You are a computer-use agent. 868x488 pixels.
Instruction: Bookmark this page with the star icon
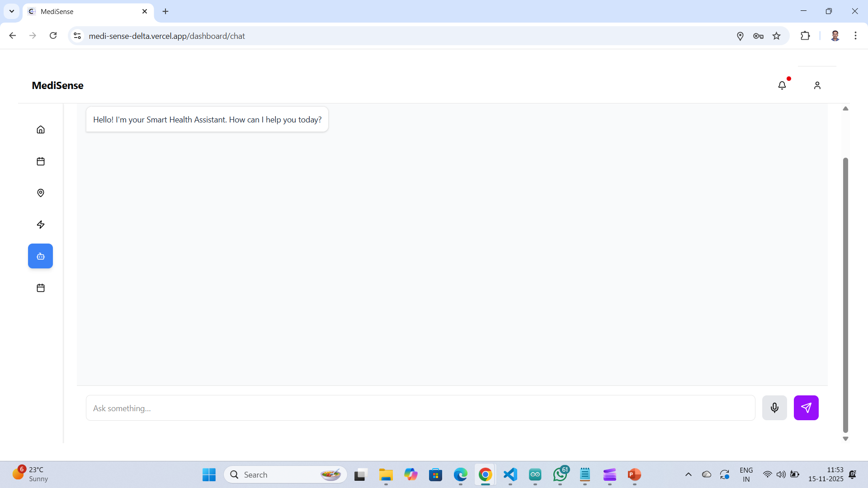point(777,36)
